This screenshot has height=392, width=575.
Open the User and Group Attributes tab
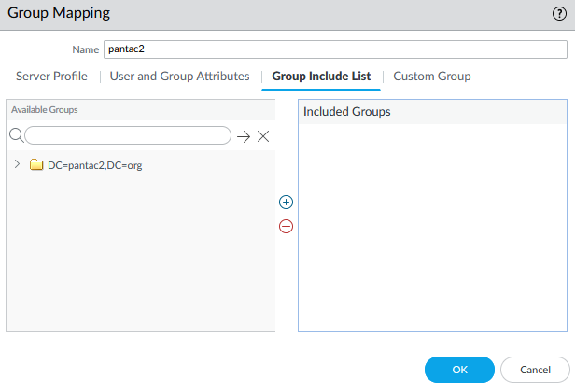[x=179, y=76]
